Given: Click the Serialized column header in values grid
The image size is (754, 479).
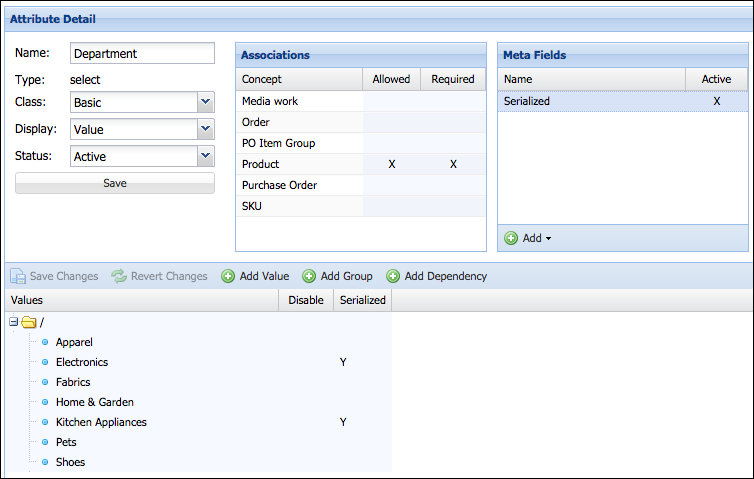Looking at the screenshot, I should point(363,300).
